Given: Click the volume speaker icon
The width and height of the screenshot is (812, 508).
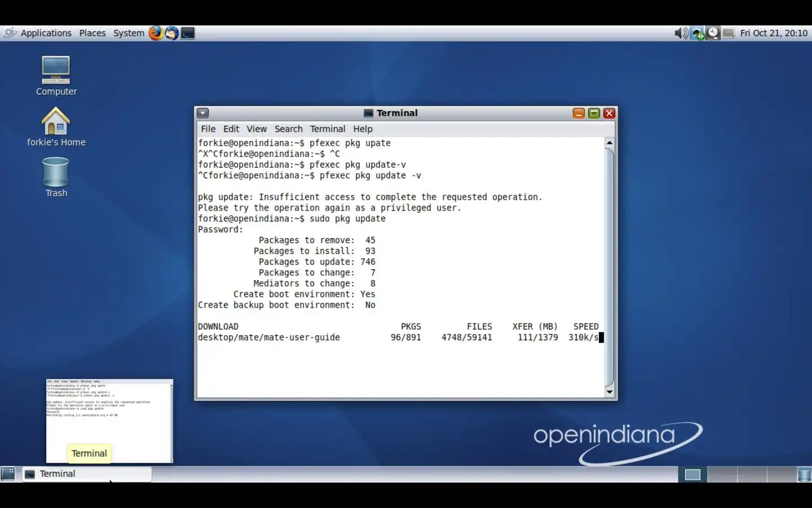Looking at the screenshot, I should (x=681, y=33).
